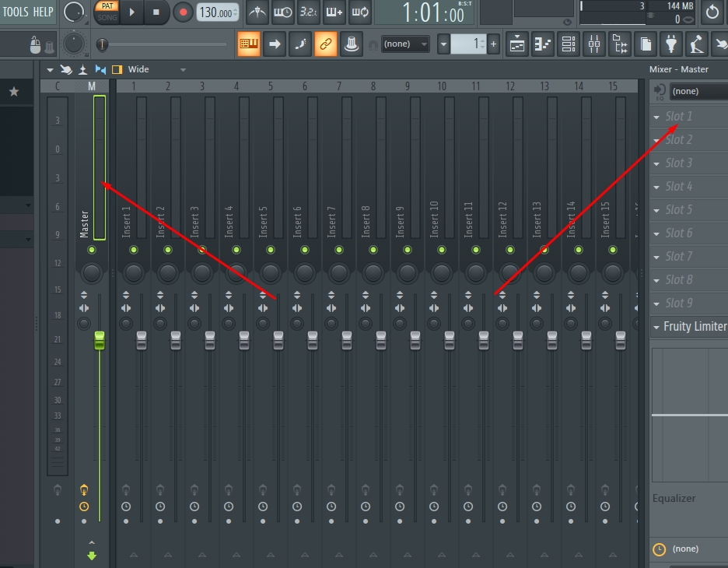Open the Piano roll icon
This screenshot has width=728, height=568.
pyautogui.click(x=542, y=44)
